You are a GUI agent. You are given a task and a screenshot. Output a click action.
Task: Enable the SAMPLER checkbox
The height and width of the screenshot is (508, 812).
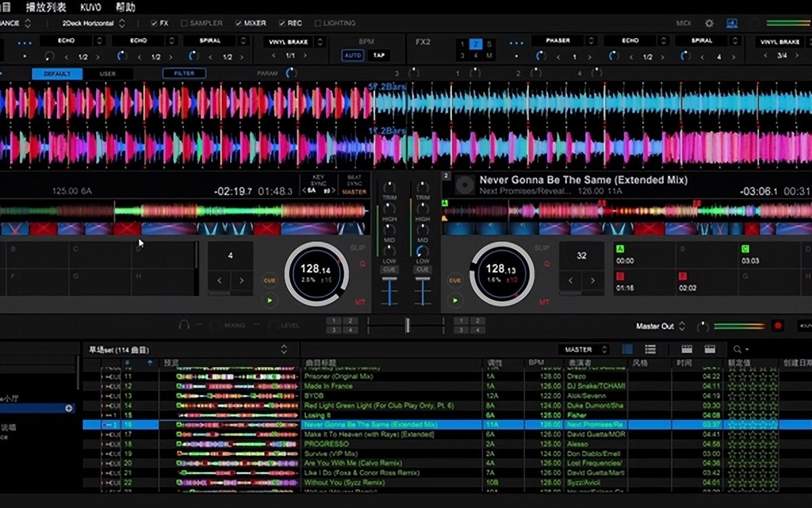[x=184, y=23]
